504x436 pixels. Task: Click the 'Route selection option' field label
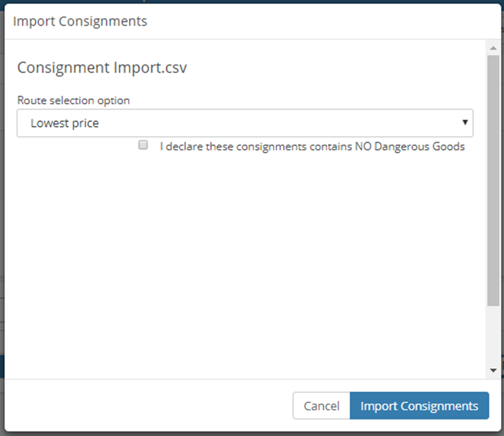click(74, 100)
